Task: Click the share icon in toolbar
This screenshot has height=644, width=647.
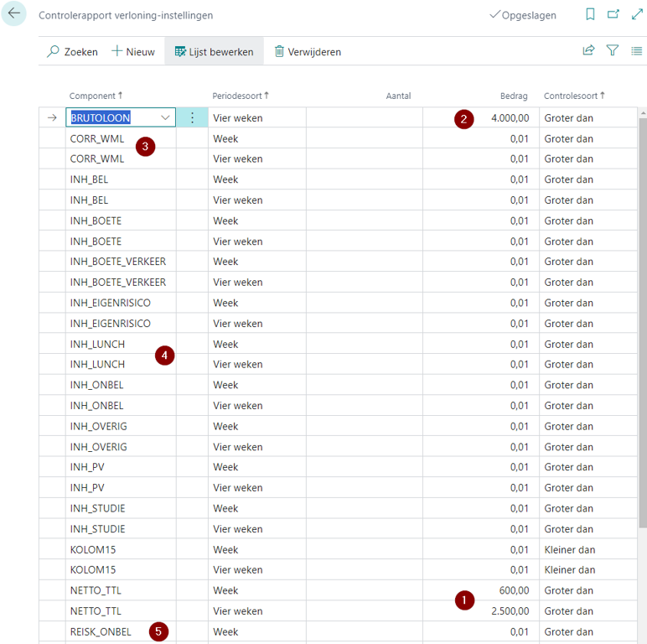Action: (588, 51)
